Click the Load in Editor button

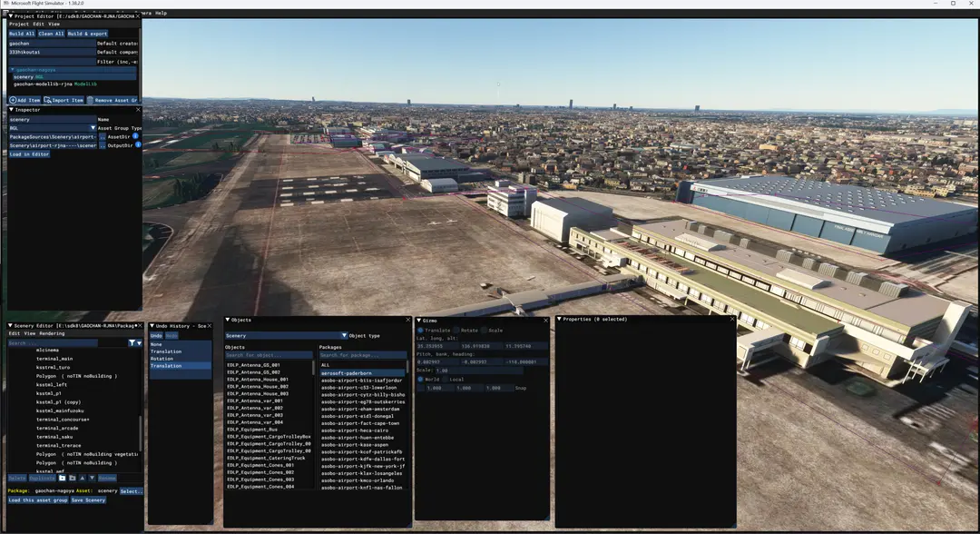(29, 153)
